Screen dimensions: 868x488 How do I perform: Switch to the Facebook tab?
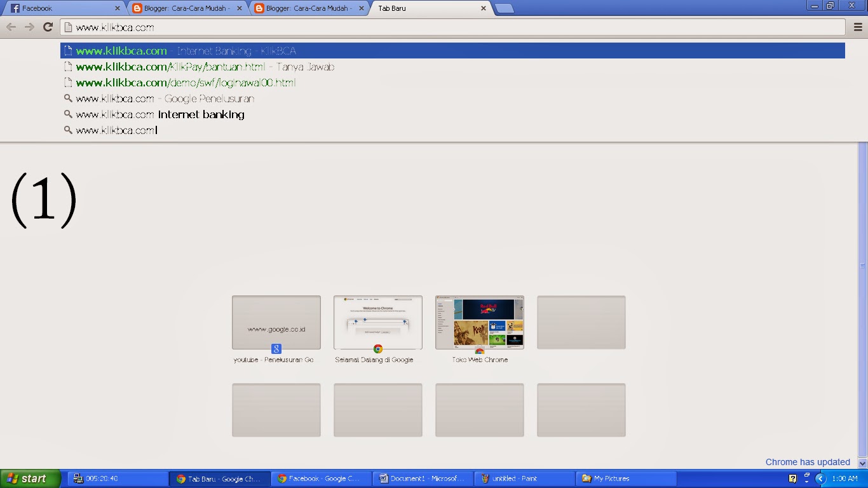[x=64, y=8]
